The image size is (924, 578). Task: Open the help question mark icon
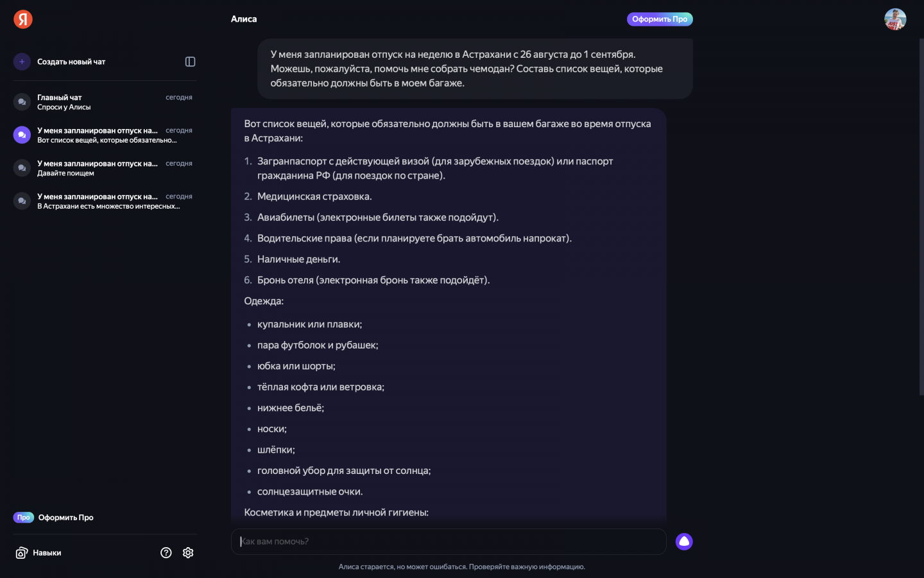tap(166, 553)
